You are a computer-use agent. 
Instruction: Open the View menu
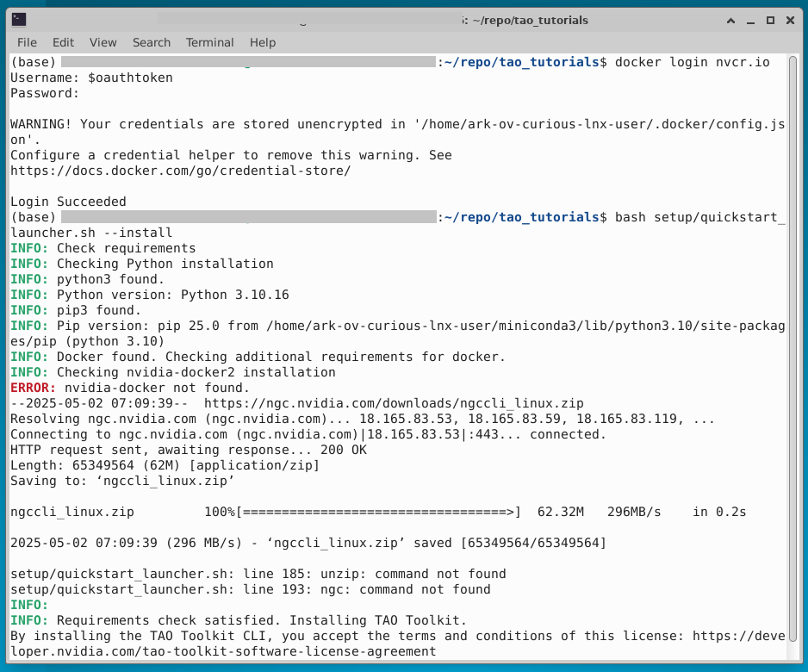(103, 42)
